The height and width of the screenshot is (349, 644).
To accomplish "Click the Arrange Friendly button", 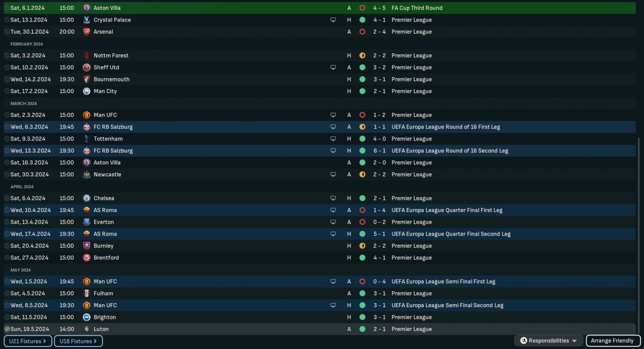I will pyautogui.click(x=612, y=341).
